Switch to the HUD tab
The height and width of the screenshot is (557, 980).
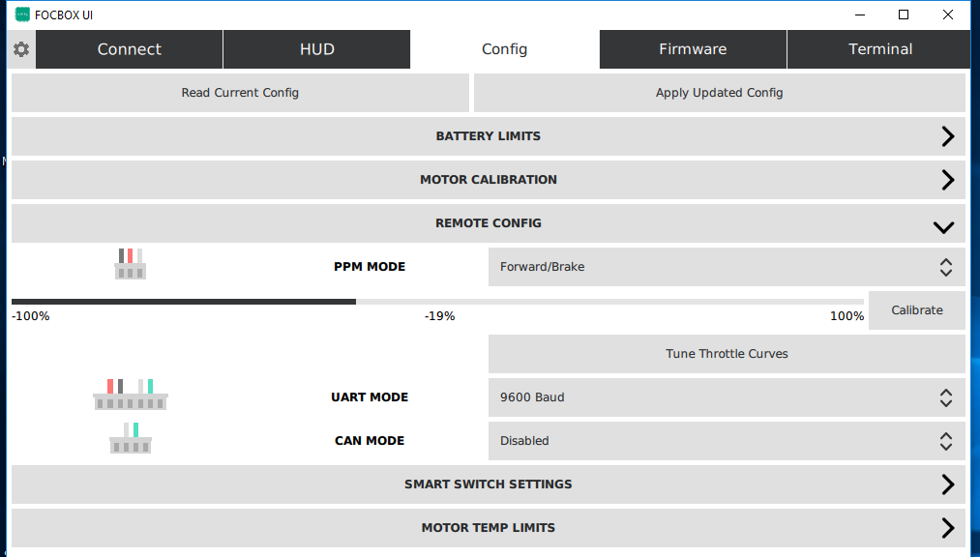click(316, 49)
